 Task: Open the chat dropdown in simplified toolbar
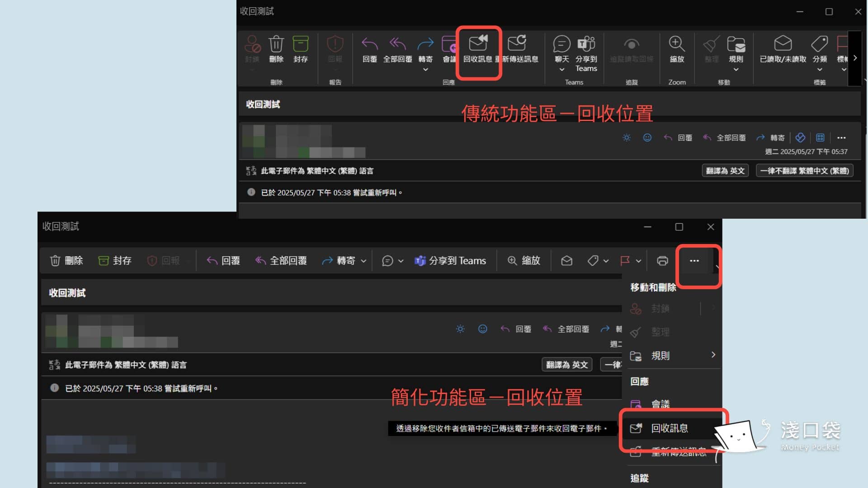tap(400, 261)
